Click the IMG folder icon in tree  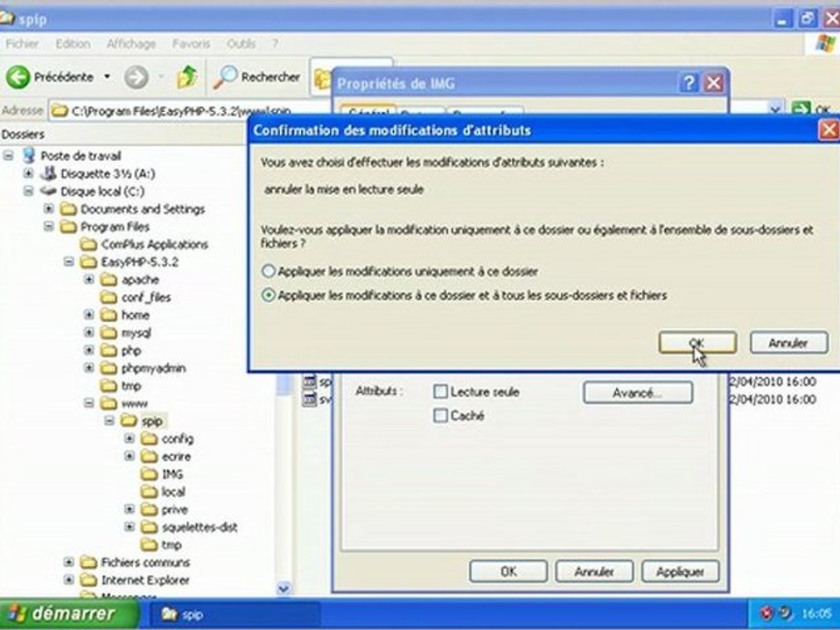pos(149,473)
